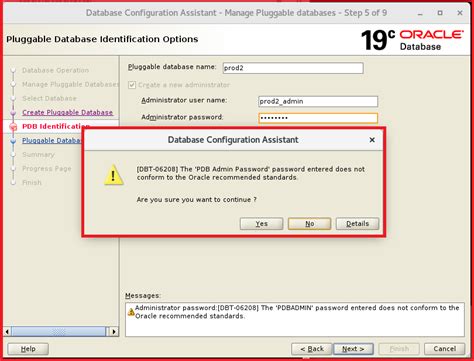The image size is (474, 361).
Task: Focus the Administrator user name field
Action: [318, 101]
